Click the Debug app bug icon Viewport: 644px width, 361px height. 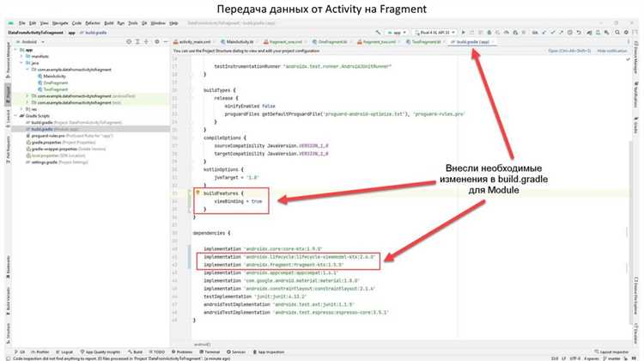pyautogui.click(x=489, y=33)
